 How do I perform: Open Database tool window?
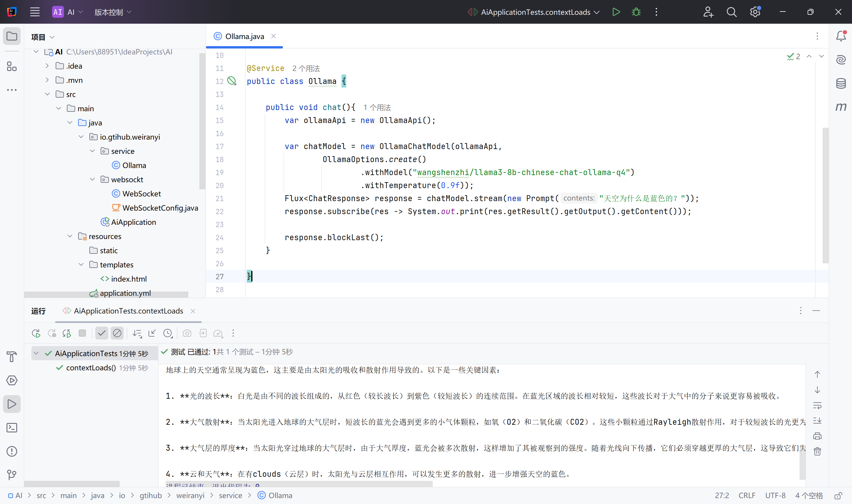(841, 83)
